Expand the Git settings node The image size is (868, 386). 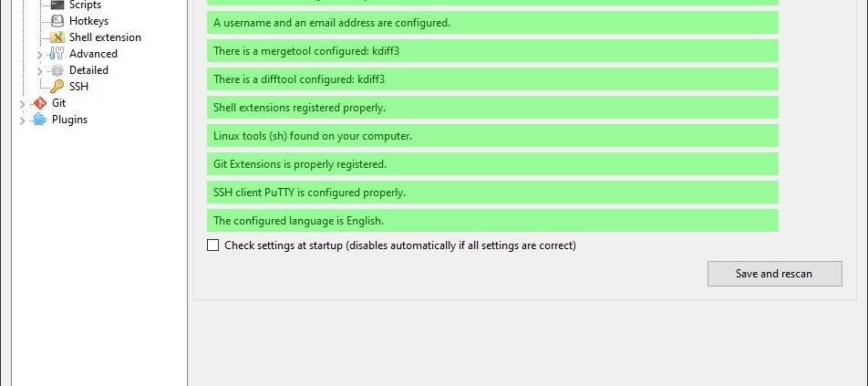tap(23, 103)
